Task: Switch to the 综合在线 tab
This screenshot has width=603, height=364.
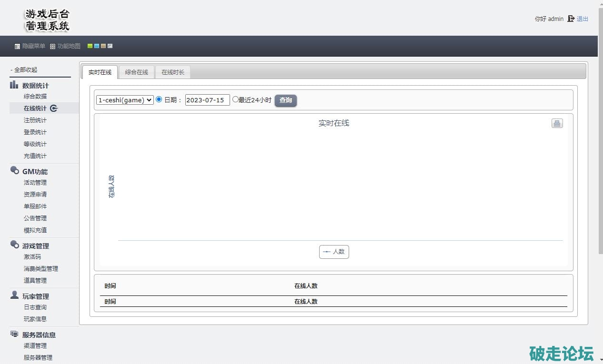Action: pos(136,72)
